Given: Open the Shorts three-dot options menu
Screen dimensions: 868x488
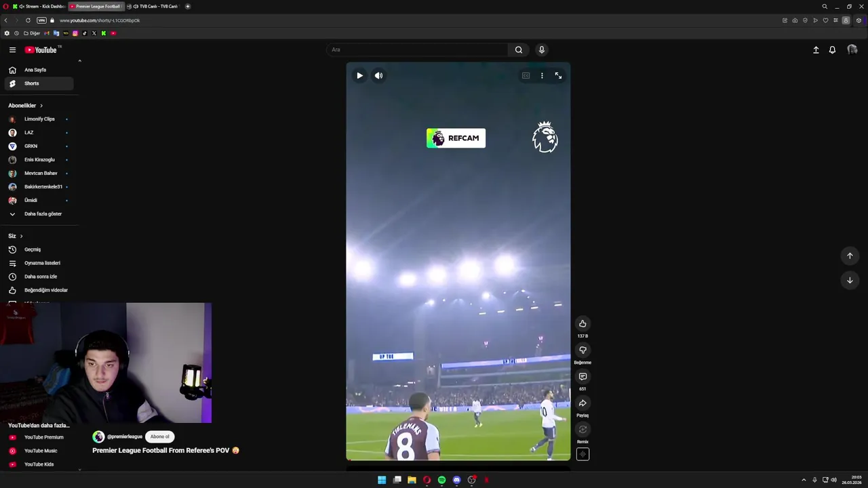Looking at the screenshot, I should 542,75.
